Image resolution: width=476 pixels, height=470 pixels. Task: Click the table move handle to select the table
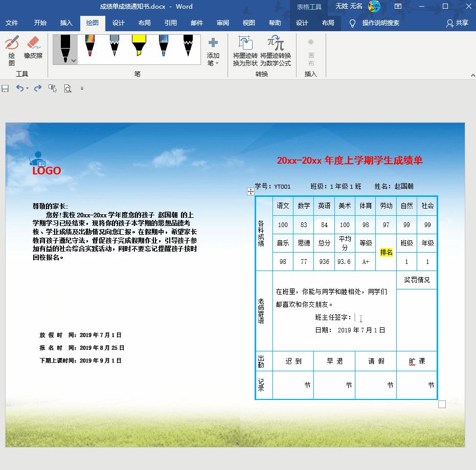point(251,191)
